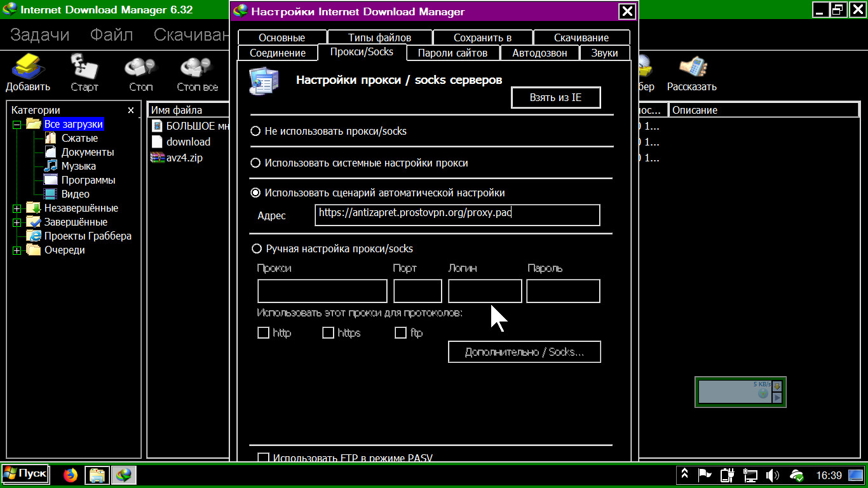
Task: Click the Адрес proxy.pac input field
Action: 457,215
